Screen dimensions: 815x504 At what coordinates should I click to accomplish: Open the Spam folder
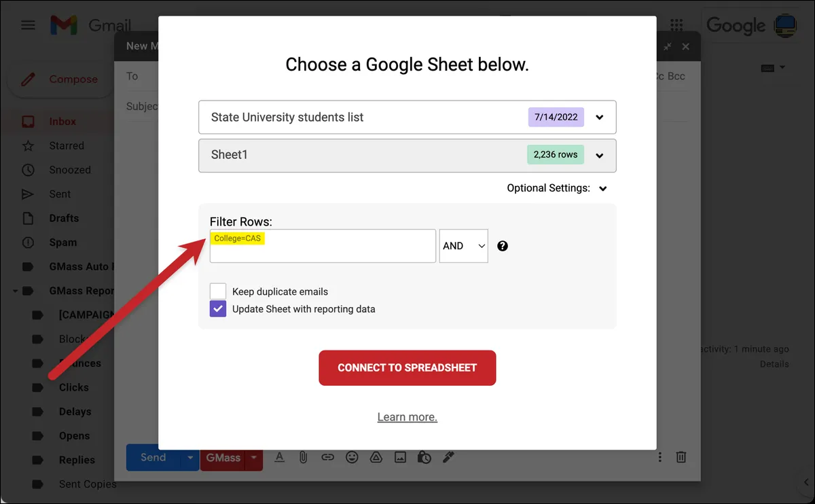62,242
